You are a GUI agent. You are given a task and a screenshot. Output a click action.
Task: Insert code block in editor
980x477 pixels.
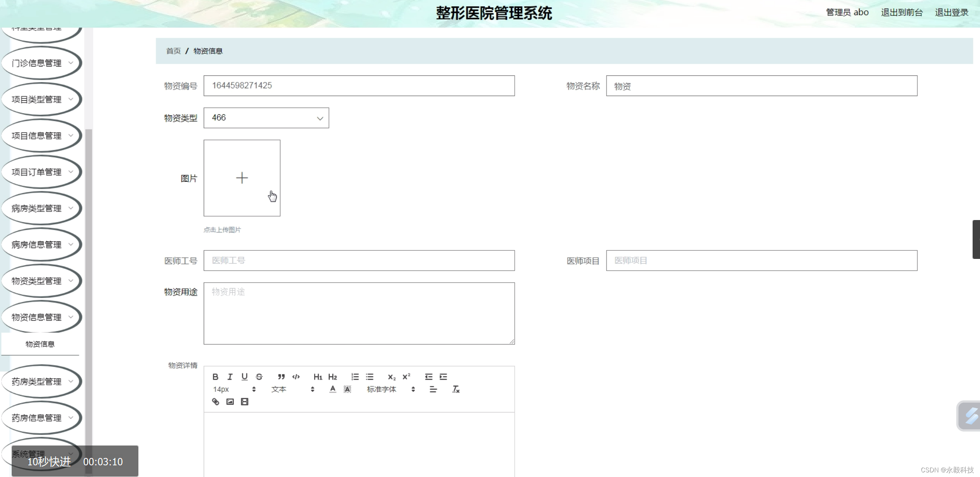296,377
